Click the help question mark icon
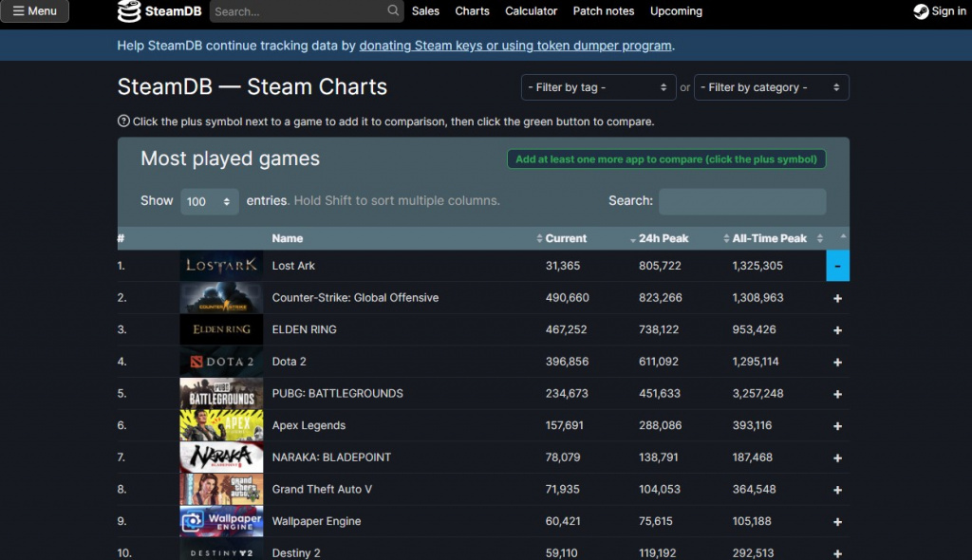This screenshot has width=972, height=560. (x=123, y=121)
